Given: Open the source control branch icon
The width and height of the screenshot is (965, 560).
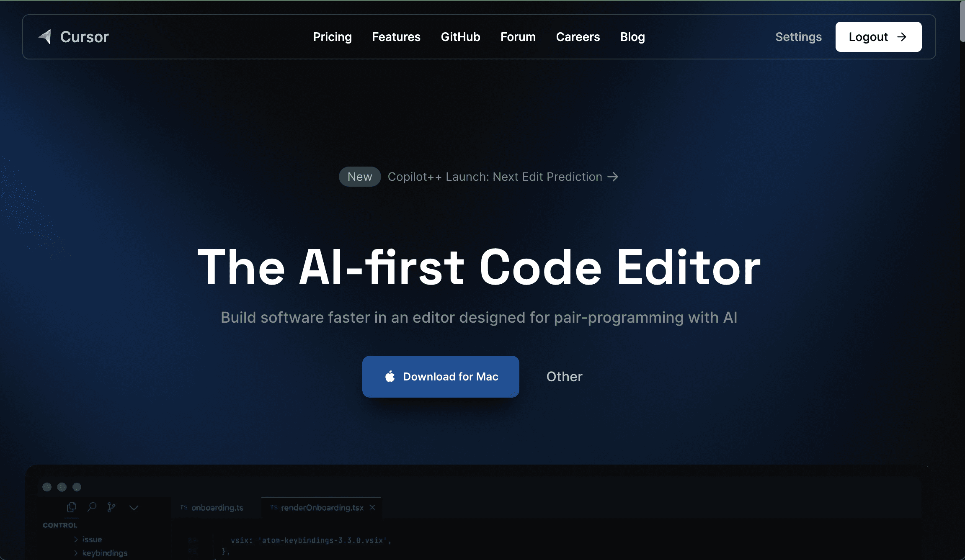Looking at the screenshot, I should 111,507.
